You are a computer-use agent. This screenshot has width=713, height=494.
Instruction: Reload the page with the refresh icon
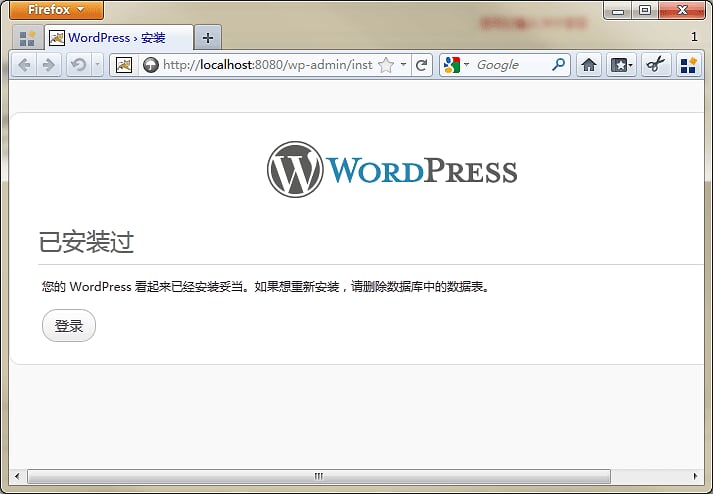422,65
